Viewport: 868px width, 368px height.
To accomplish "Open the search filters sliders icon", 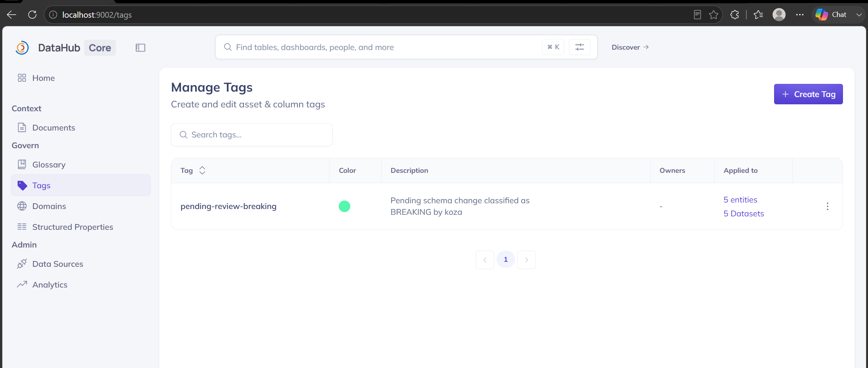I will 579,47.
